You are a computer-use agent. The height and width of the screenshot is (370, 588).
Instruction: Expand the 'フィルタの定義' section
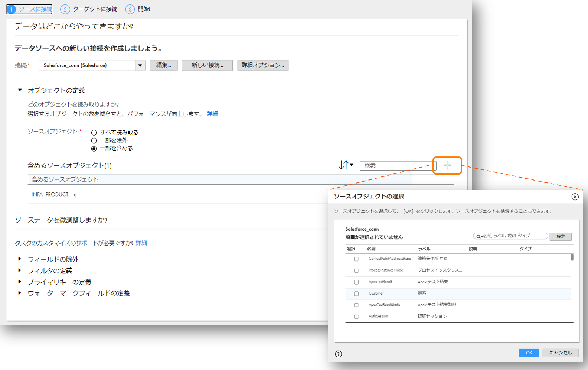tap(20, 270)
